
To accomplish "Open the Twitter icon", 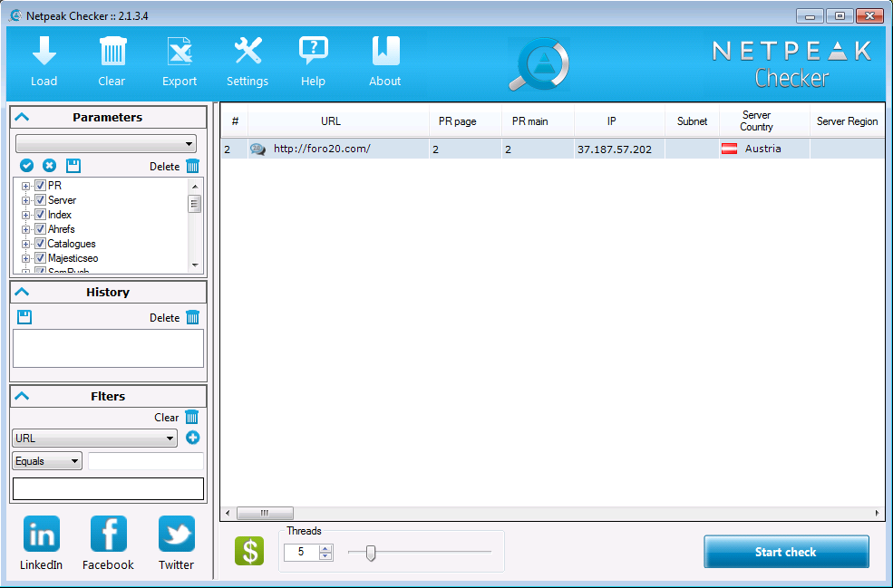I will coord(177,534).
